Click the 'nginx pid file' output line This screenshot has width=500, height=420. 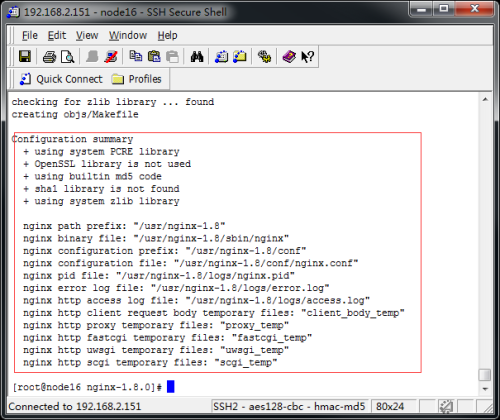159,276
